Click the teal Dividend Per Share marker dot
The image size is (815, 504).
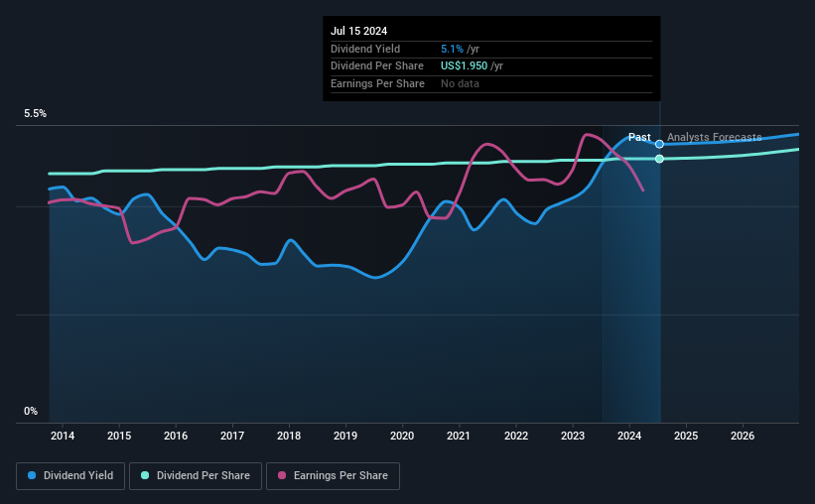point(659,159)
